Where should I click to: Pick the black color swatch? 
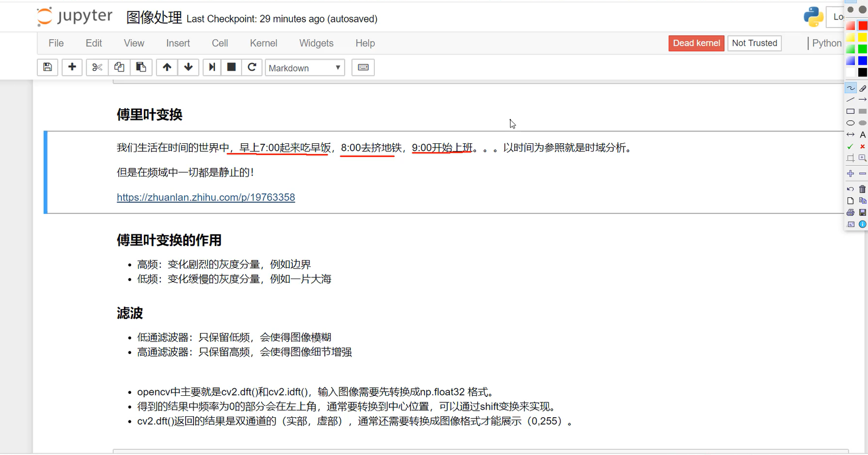(862, 72)
